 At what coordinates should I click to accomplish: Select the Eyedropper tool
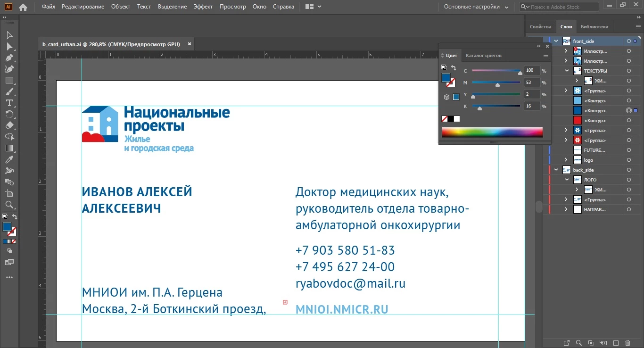coord(9,159)
